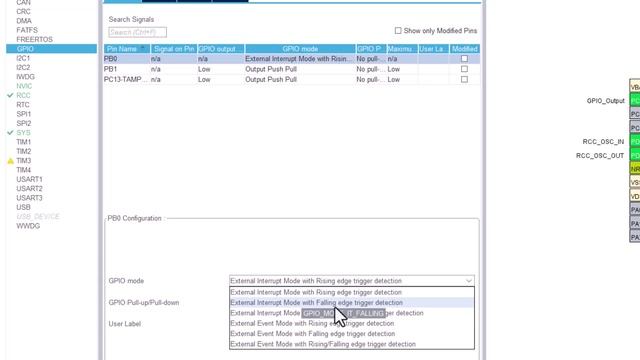Select the PB0 pin row
Image resolution: width=640 pixels, height=360 pixels.
(x=291, y=59)
